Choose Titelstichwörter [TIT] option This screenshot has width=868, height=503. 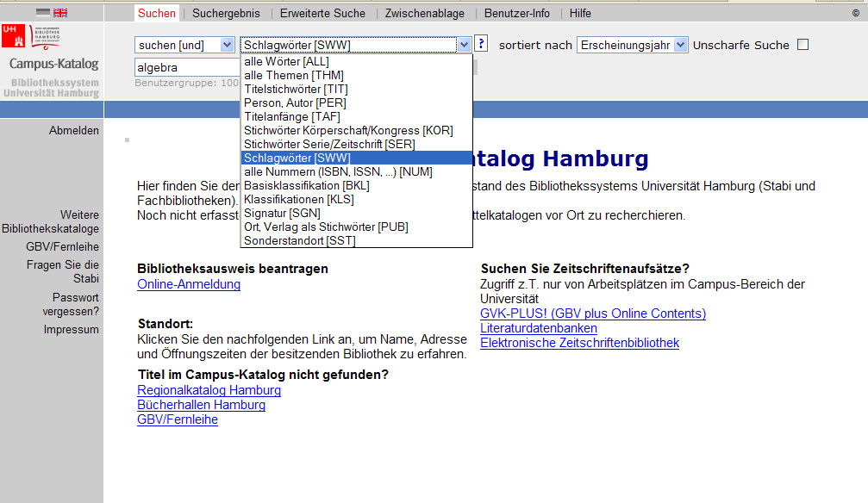(x=357, y=89)
